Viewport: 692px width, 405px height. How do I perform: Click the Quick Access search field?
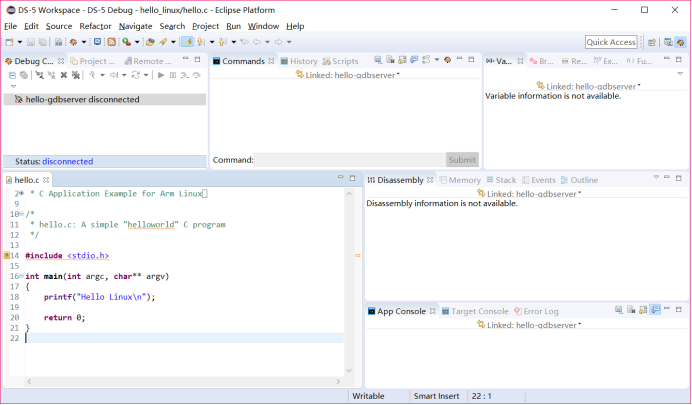611,42
